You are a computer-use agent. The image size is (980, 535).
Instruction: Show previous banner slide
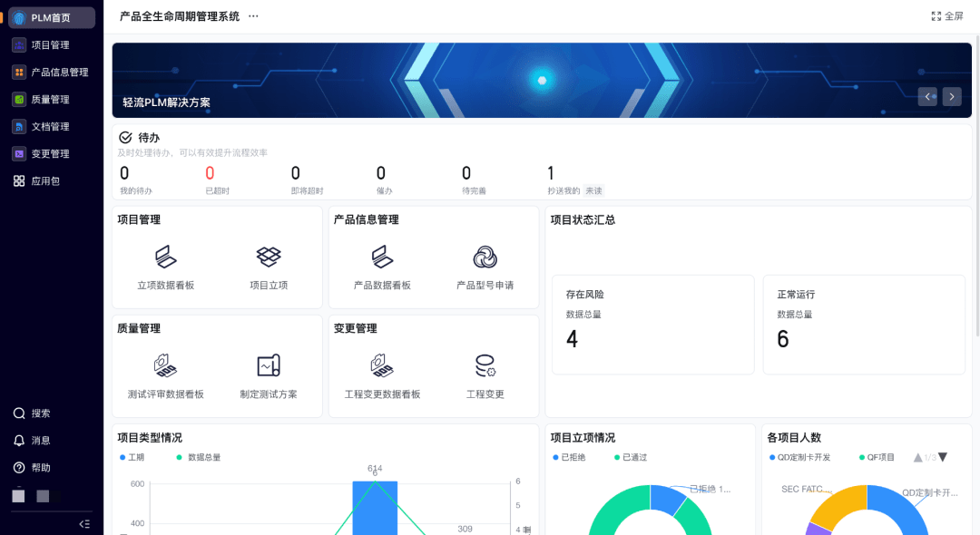927,97
